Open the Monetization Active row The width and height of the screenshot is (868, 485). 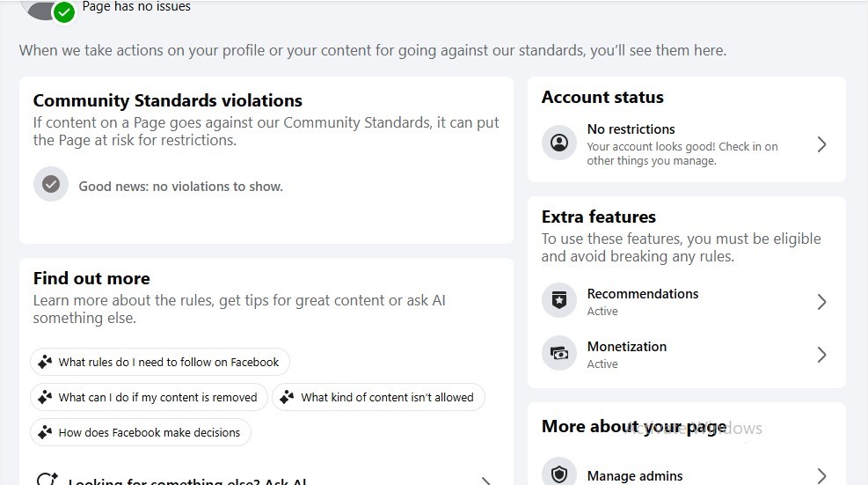point(626,355)
